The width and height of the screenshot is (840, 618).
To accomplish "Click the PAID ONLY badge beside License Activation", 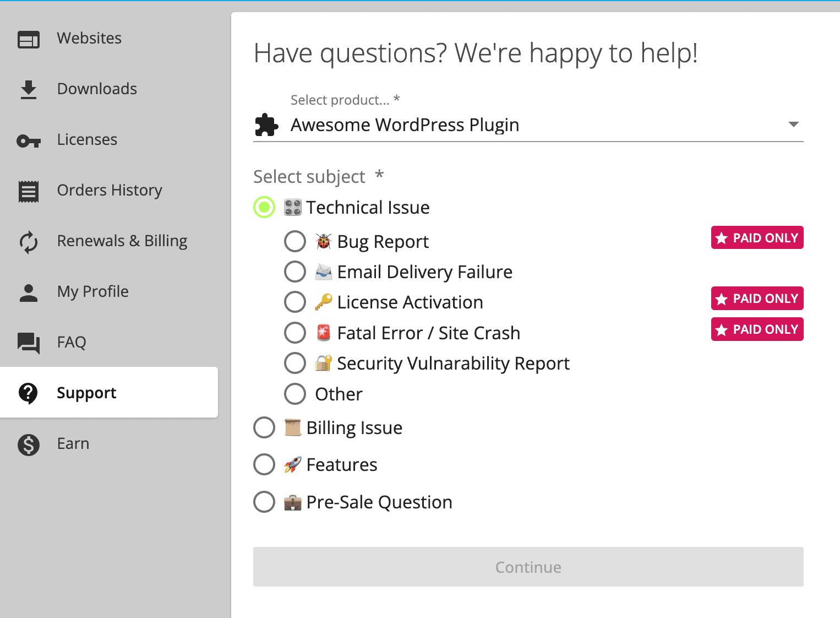I will point(757,299).
